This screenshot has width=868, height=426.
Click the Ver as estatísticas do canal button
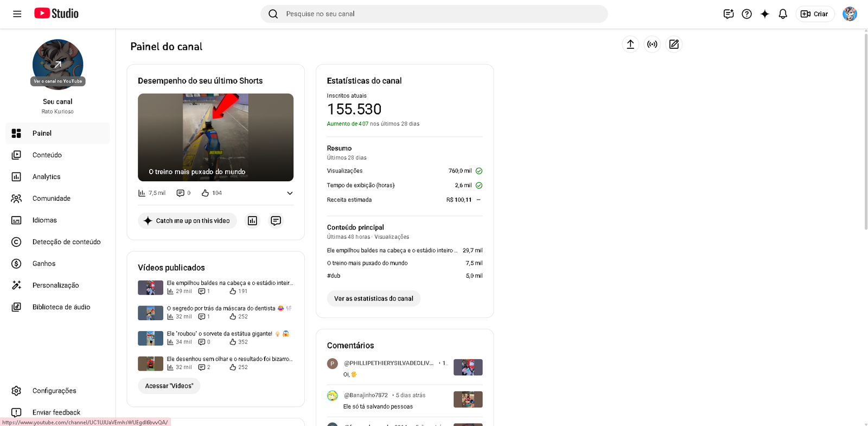coord(373,298)
